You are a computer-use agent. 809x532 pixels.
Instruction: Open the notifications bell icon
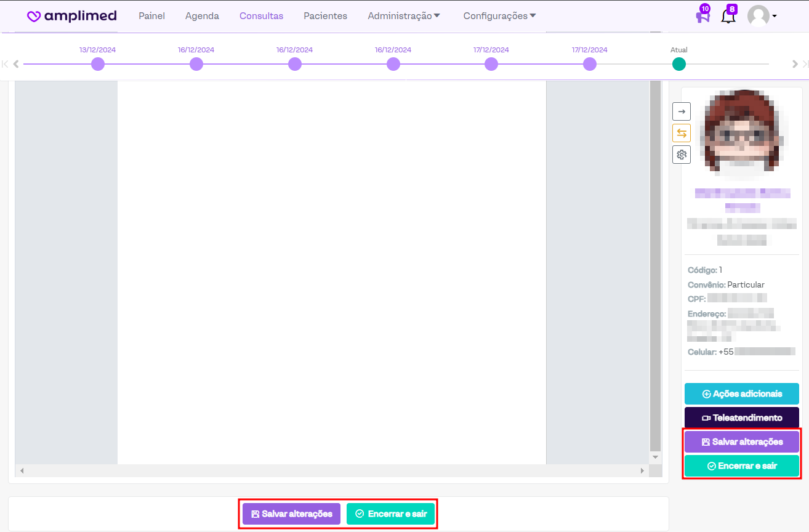click(728, 16)
